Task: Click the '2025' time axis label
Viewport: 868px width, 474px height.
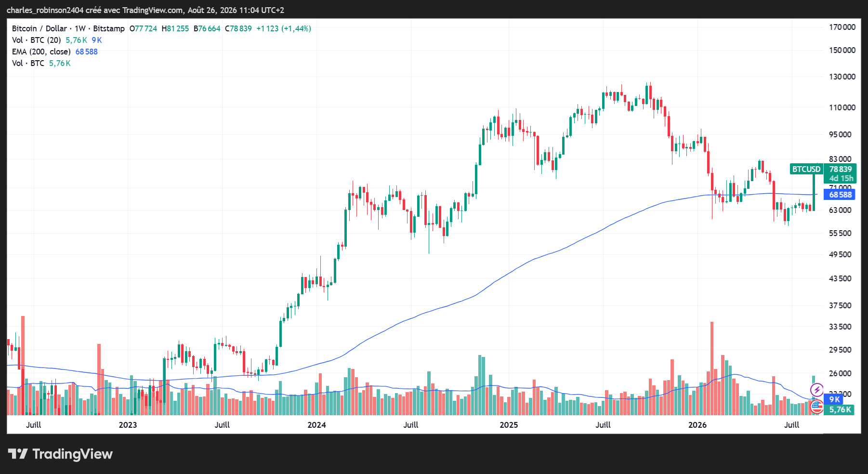Action: (509, 425)
